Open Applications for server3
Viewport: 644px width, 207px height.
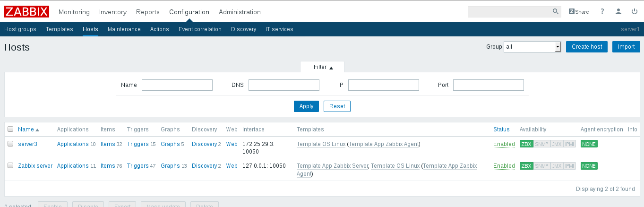73,144
